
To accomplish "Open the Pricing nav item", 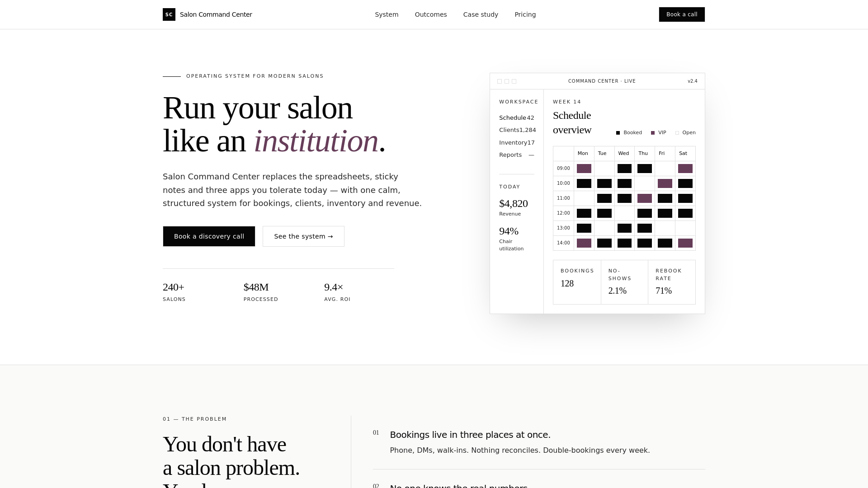I will pos(525,14).
